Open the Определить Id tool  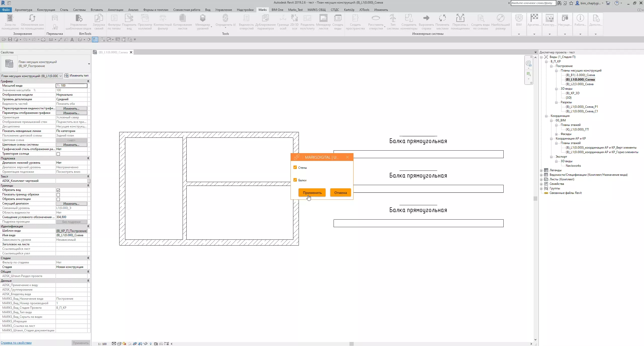225,18
